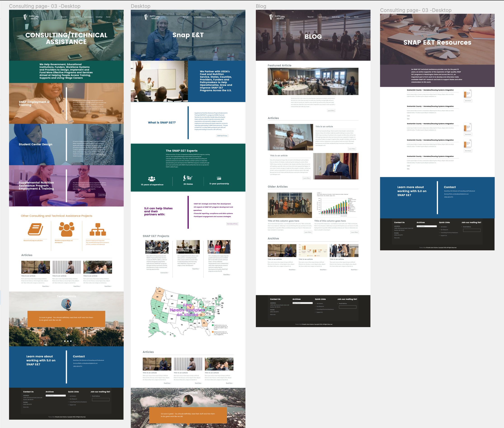Click the orange people group workforce icon
The width and height of the screenshot is (504, 428).
coord(66,229)
